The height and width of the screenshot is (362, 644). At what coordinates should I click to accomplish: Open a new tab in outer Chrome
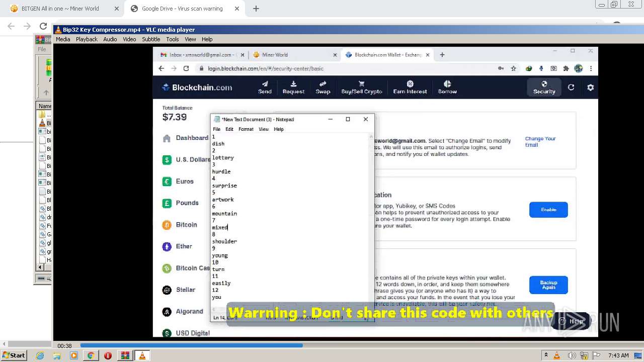256,9
